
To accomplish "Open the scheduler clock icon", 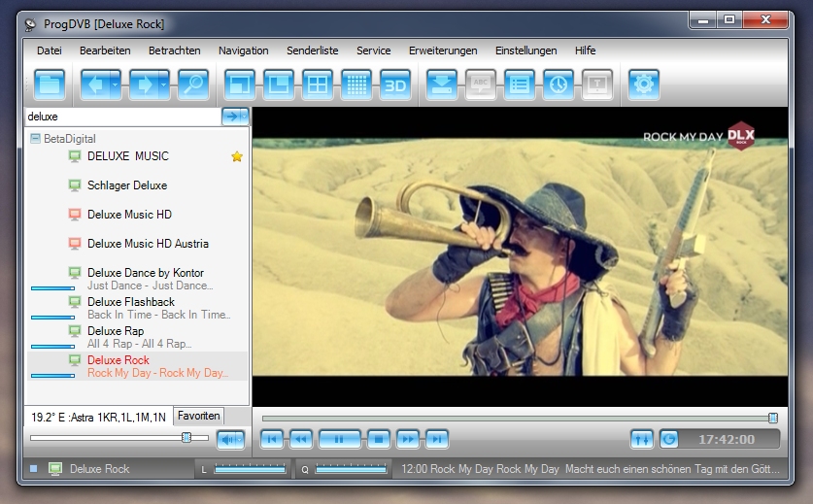I will pyautogui.click(x=559, y=84).
